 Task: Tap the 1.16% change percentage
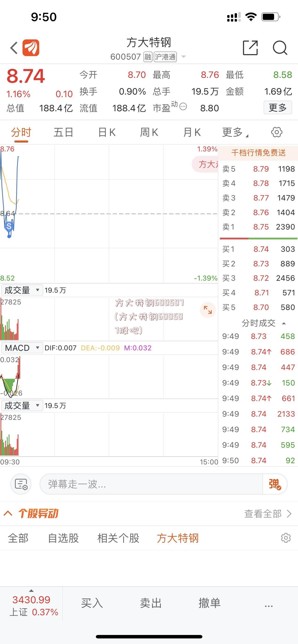[x=18, y=94]
